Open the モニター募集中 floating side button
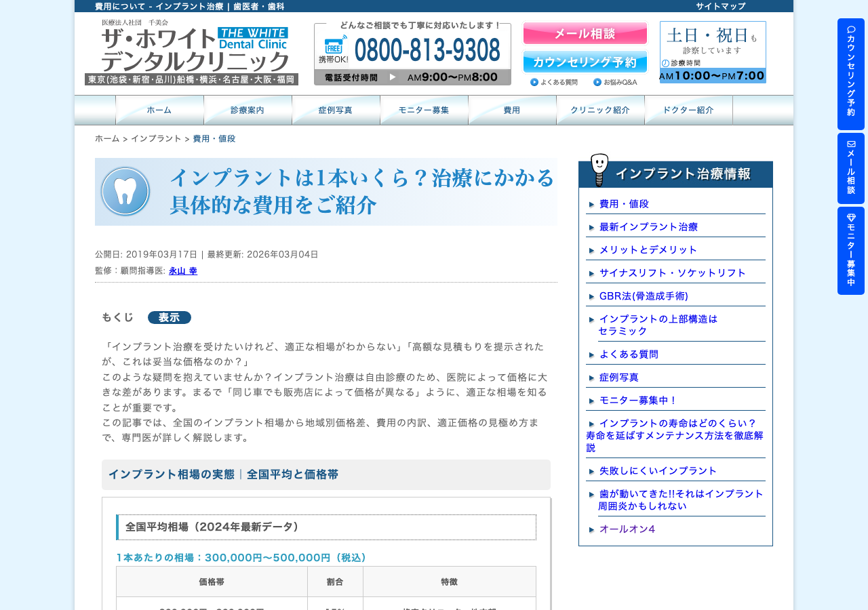Screen dimensions: 868x610 [851, 251]
